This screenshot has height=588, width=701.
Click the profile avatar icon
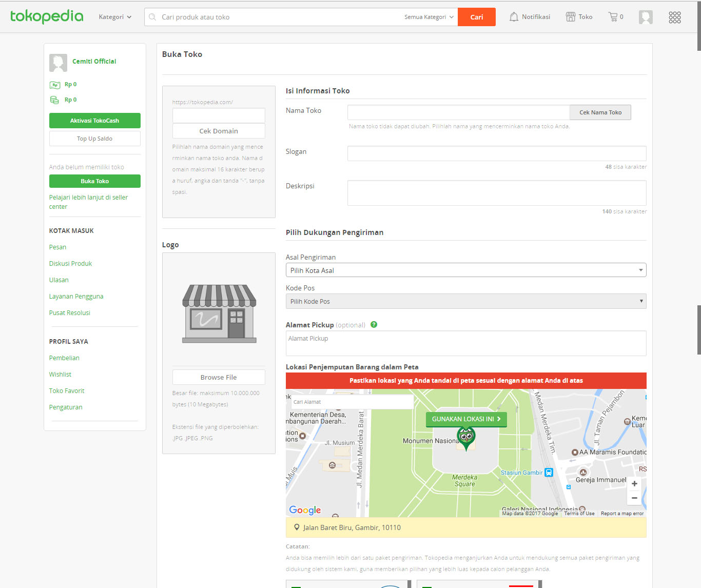646,16
